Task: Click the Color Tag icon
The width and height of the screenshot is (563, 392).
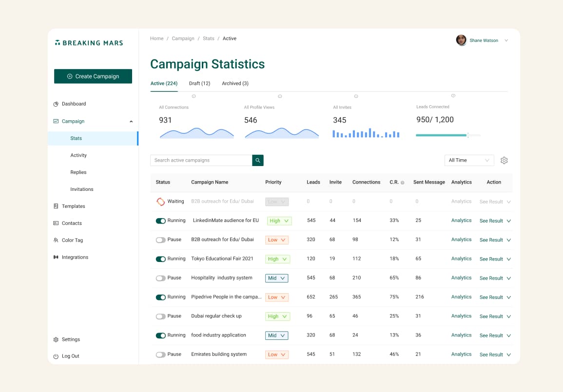Action: (x=56, y=240)
